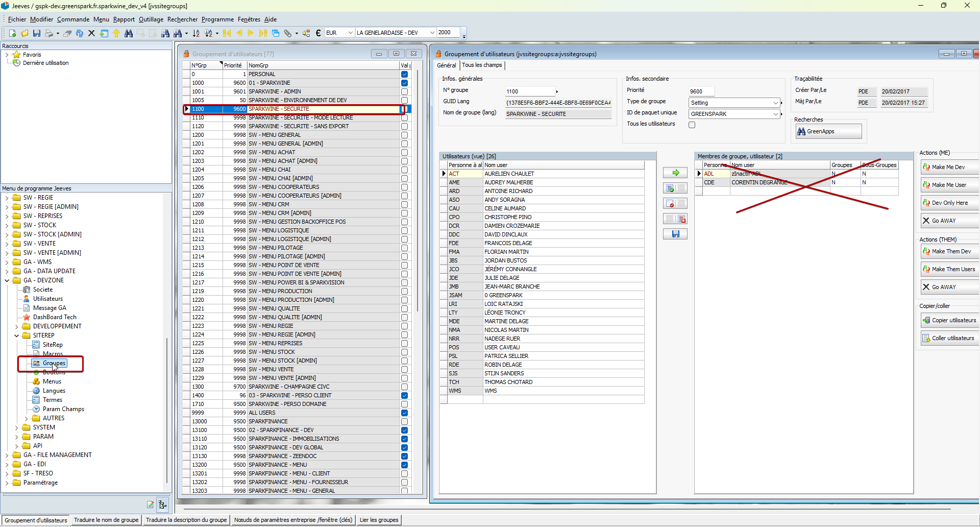
Task: Uncheck the Val checkbox for the PERSONAL row
Action: pos(404,74)
